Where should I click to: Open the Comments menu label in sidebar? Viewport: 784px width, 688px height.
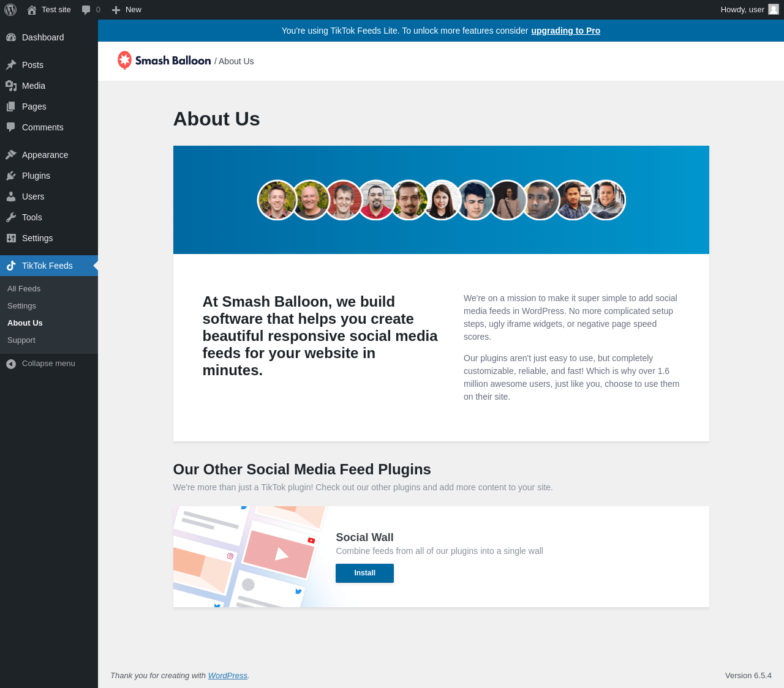(x=43, y=127)
